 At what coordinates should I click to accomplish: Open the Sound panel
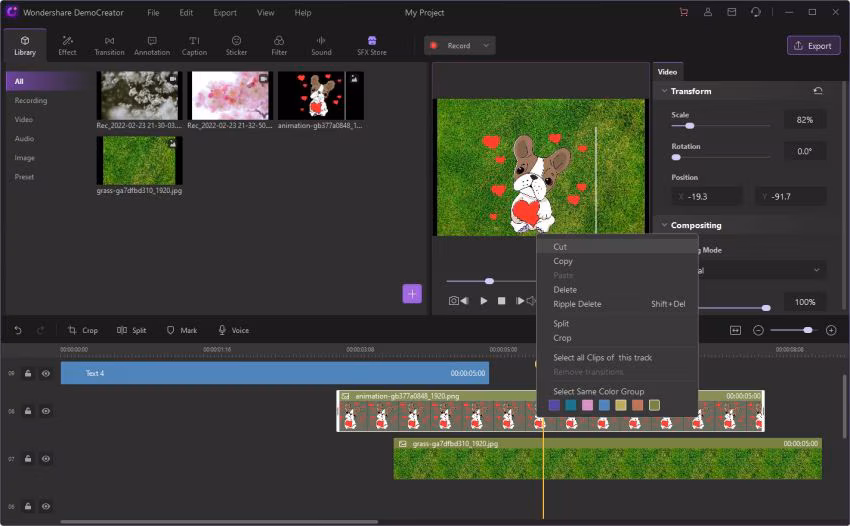(321, 46)
